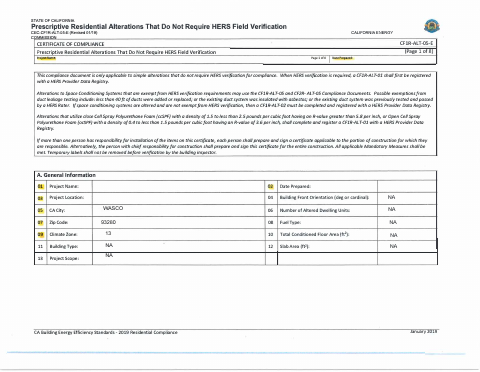Select NA value beside Total Conditioned Floor Area
This screenshot has height=372, width=480.
[x=394, y=235]
